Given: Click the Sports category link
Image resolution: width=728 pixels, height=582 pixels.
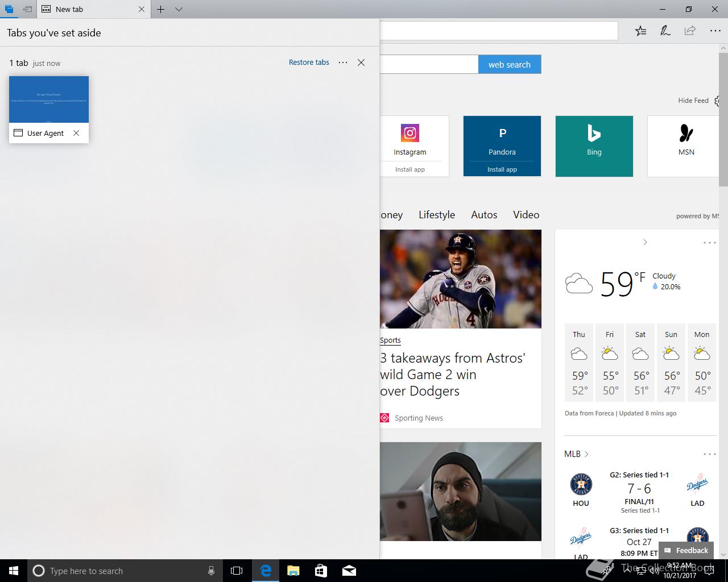Looking at the screenshot, I should coord(390,340).
